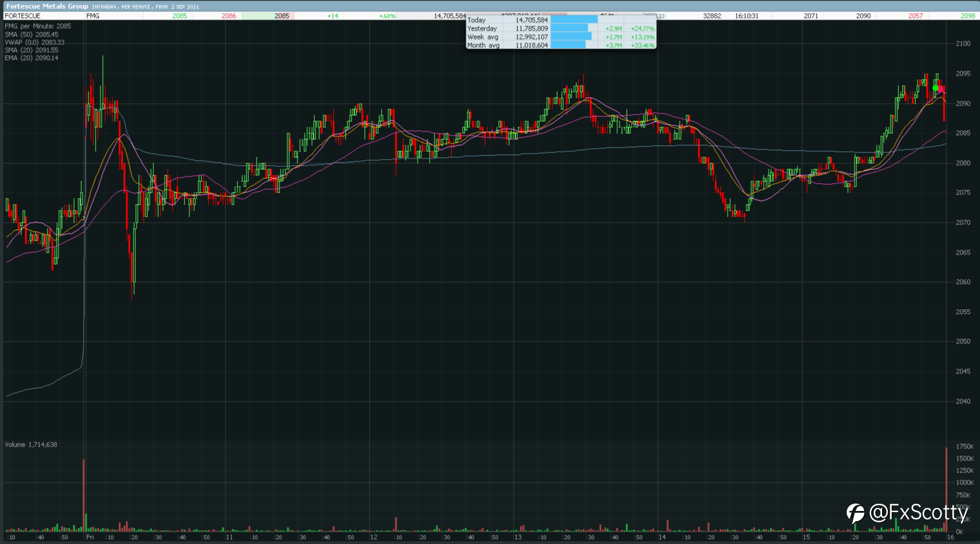980x544 pixels.
Task: Click the 2100 price axis label
Action: (x=963, y=44)
